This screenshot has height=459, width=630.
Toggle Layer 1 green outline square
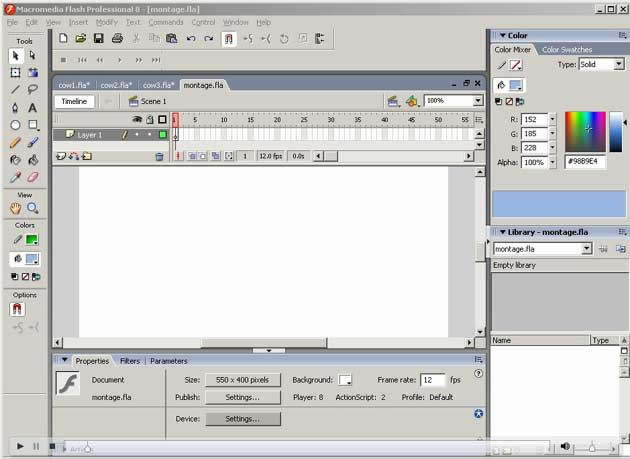click(x=163, y=135)
